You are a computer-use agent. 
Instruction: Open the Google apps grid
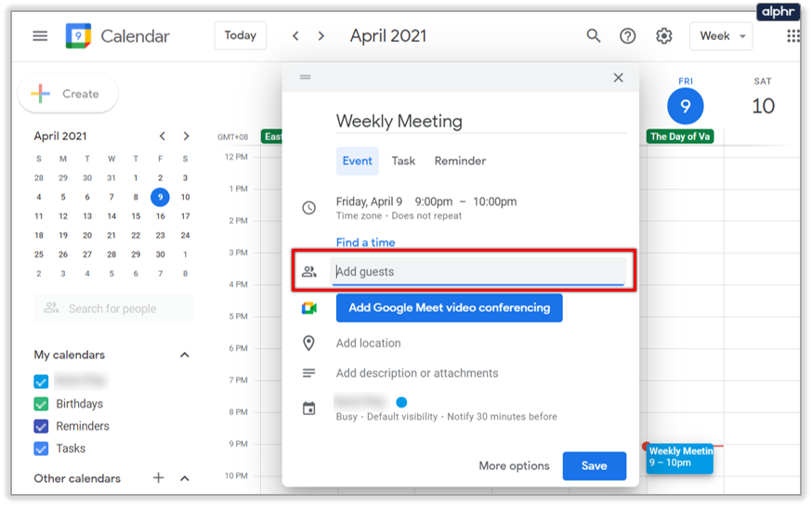point(792,36)
